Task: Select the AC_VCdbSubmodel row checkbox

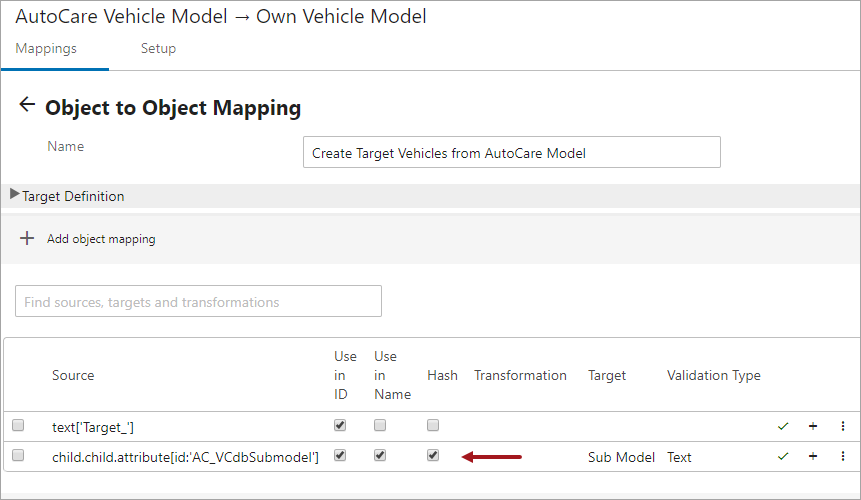Action: point(18,456)
